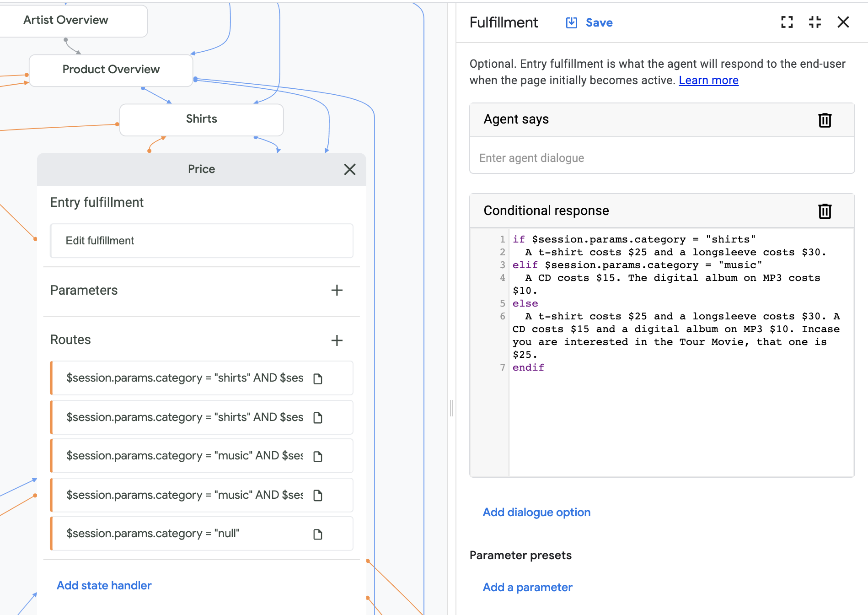Delete the Agent says response

[825, 120]
